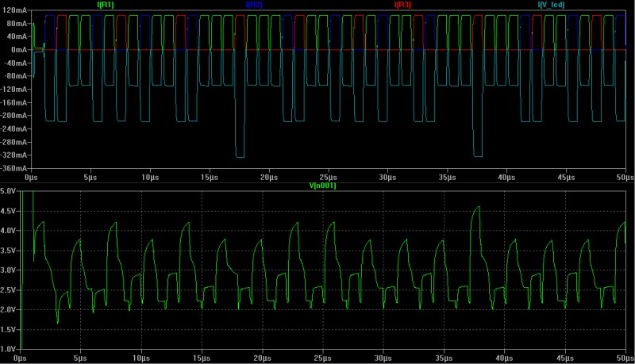Click the 4.5V axis label
This screenshot has height=364, width=635.
(8, 211)
